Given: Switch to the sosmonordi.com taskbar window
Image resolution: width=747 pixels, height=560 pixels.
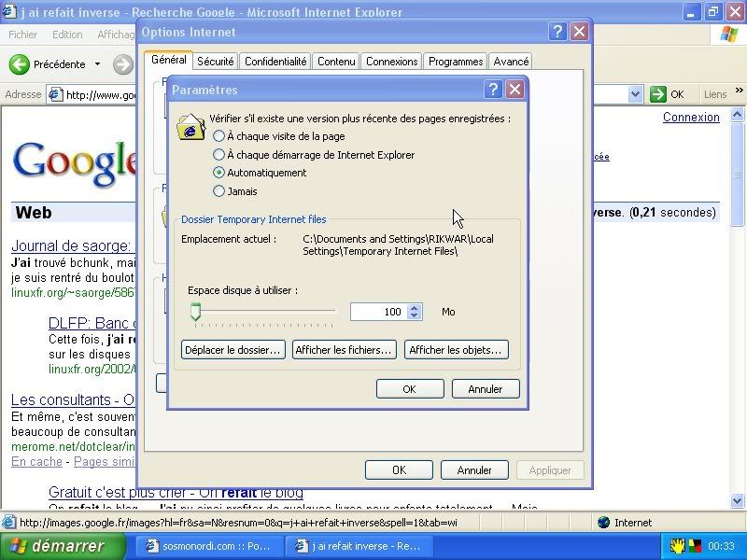Looking at the screenshot, I should pyautogui.click(x=207, y=546).
